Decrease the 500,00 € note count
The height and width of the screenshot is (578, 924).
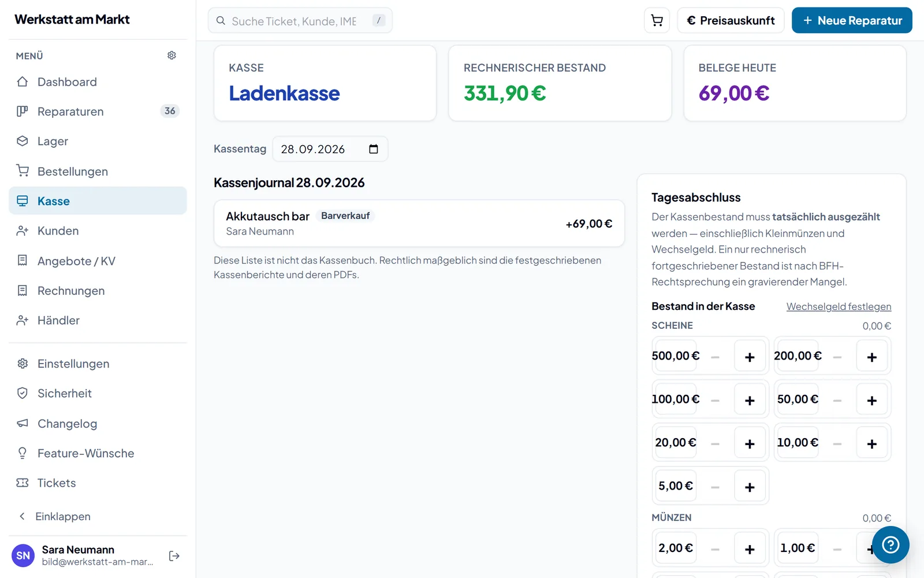(715, 357)
